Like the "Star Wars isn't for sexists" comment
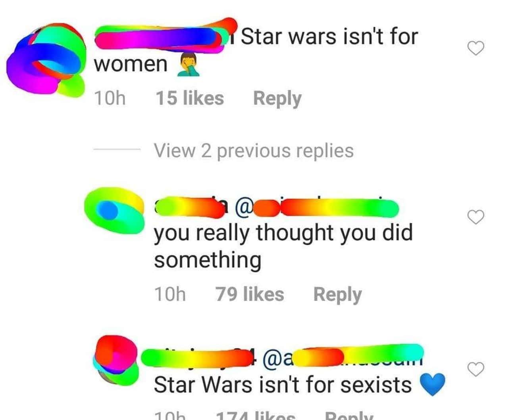The width and height of the screenshot is (516, 420). click(476, 369)
